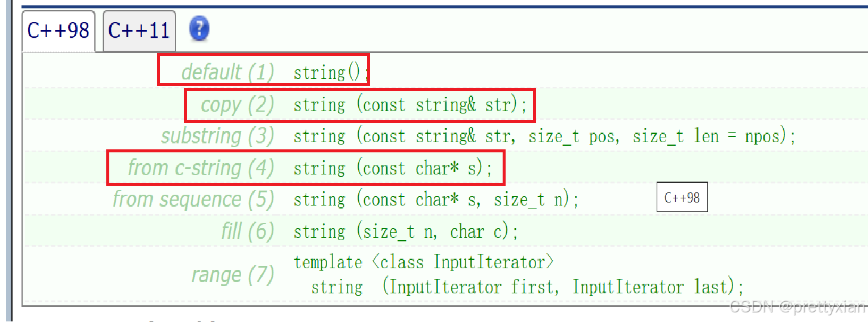The width and height of the screenshot is (868, 322).
Task: Switch to the C++11 tab
Action: coord(139,30)
